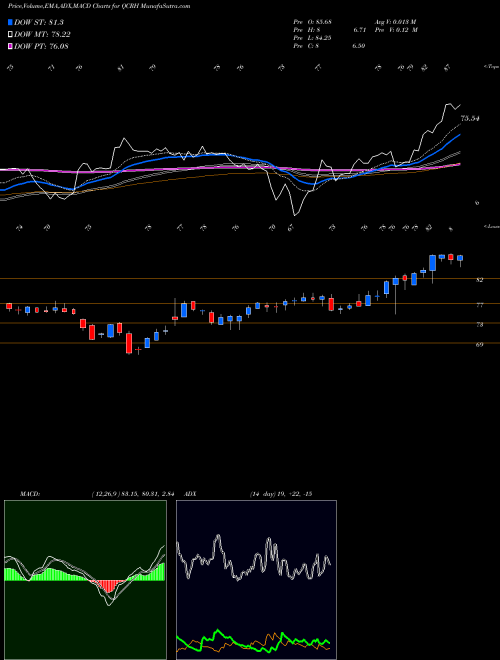Image resolution: width=500 pixels, height=660 pixels.
Task: Click the chart title mentioning MunafaSutra.com
Action: click(99, 6)
